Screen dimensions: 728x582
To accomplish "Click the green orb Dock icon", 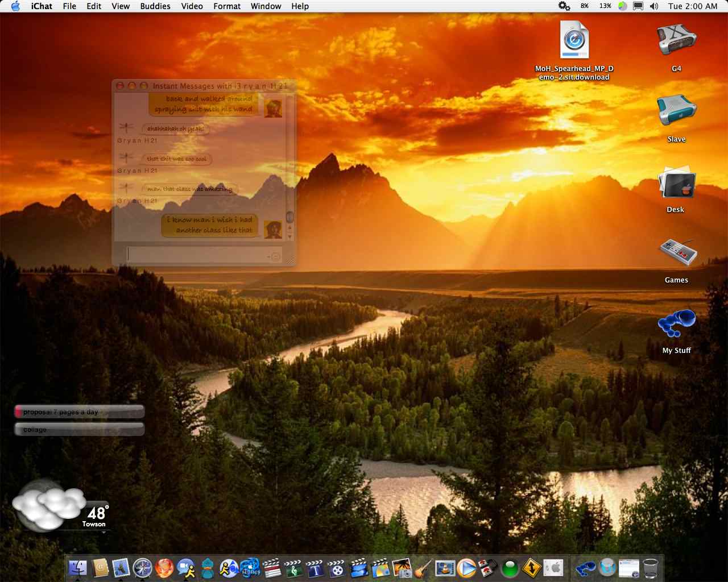I will pyautogui.click(x=510, y=568).
